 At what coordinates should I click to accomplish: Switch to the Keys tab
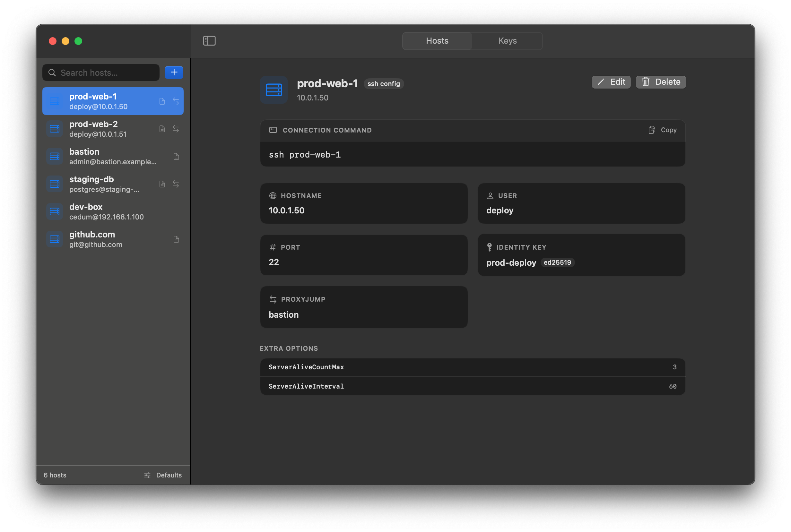pyautogui.click(x=508, y=41)
